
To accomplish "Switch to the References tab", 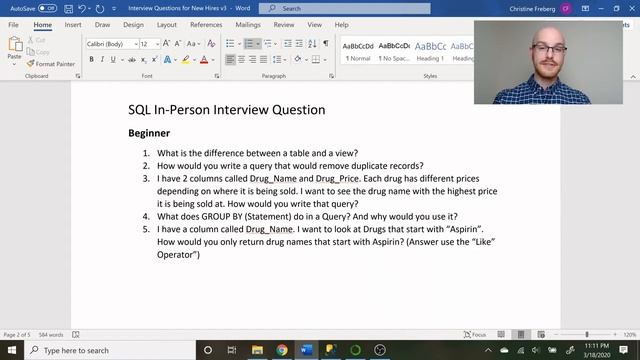I will tap(206, 25).
